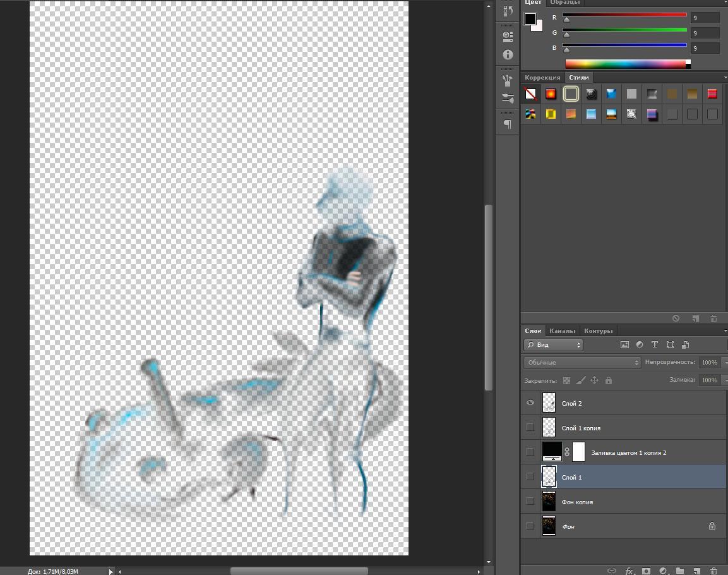Create a new group folder icon
The height and width of the screenshot is (575, 728).
click(680, 571)
